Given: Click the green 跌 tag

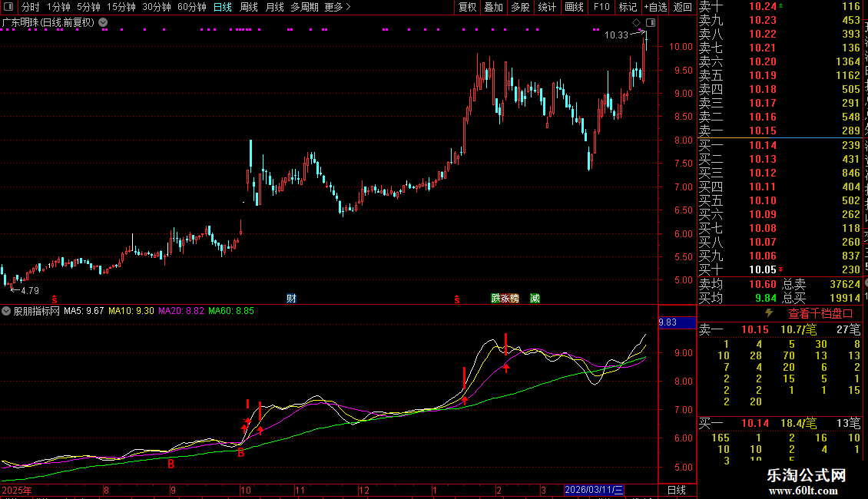Looking at the screenshot, I should (495, 298).
